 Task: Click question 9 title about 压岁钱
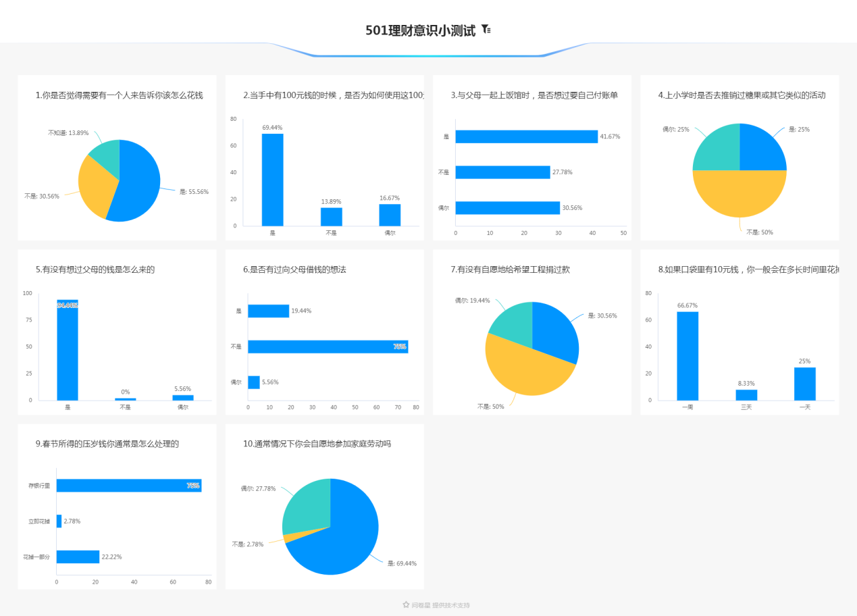[x=107, y=444]
